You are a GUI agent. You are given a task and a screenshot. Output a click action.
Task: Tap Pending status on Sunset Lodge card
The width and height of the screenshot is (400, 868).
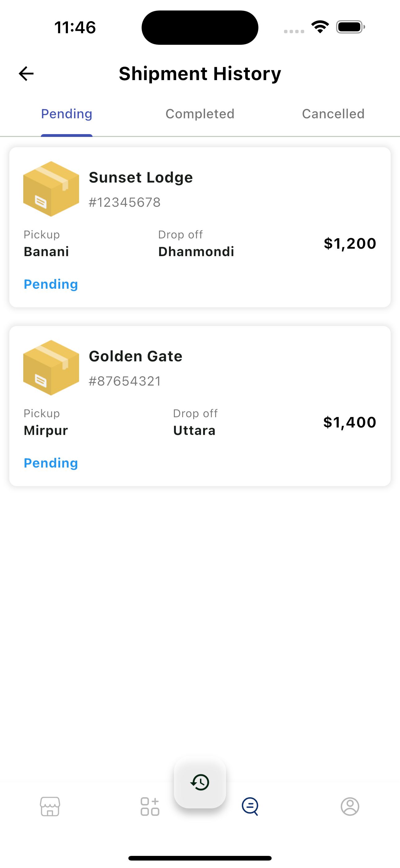51,284
